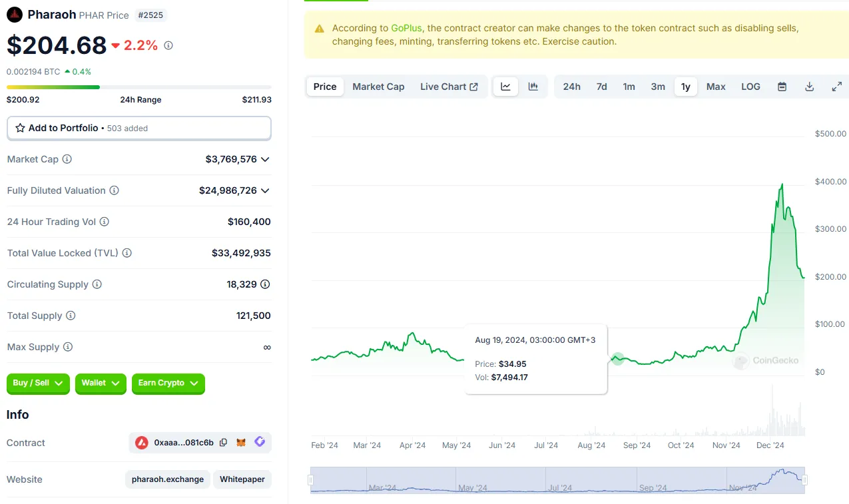Viewport: 849px width, 504px height.
Task: Click the Add to Portfolio button
Action: pos(139,128)
